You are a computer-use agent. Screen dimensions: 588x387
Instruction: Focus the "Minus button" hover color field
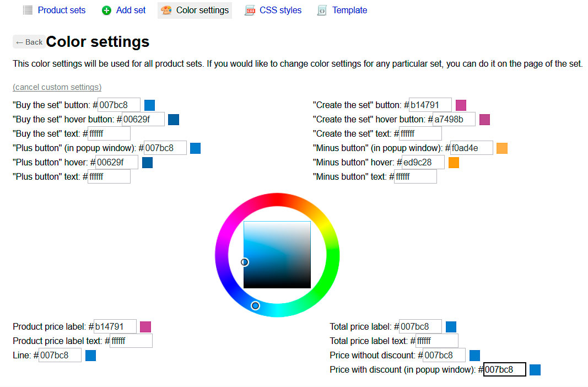point(423,162)
